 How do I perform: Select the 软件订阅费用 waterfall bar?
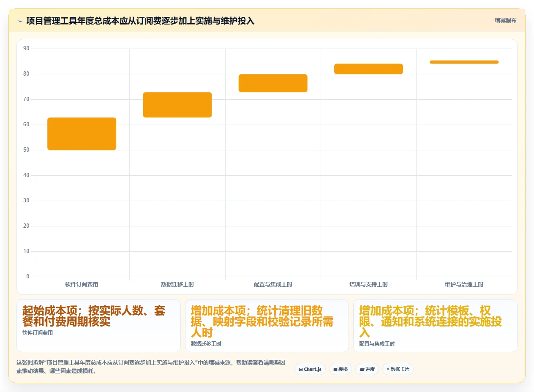(82, 134)
